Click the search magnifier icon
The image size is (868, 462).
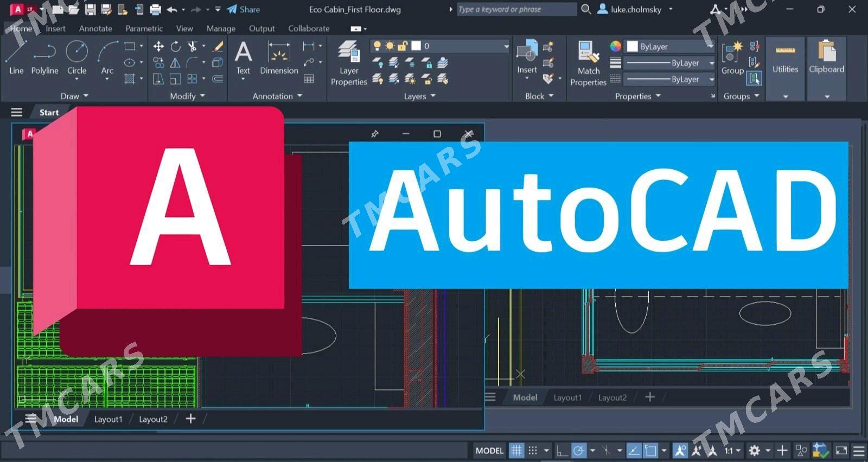pos(586,9)
